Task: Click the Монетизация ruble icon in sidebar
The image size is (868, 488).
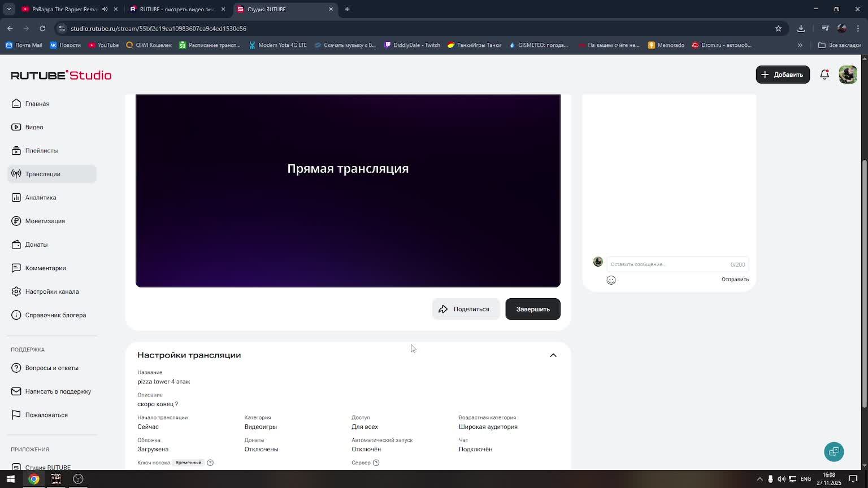Action: click(x=16, y=221)
